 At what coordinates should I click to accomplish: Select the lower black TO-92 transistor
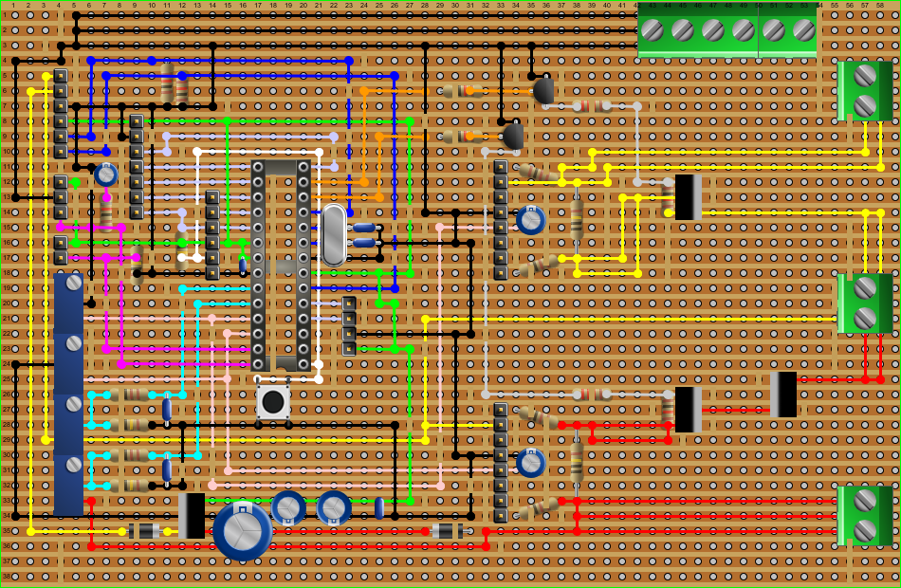click(513, 137)
